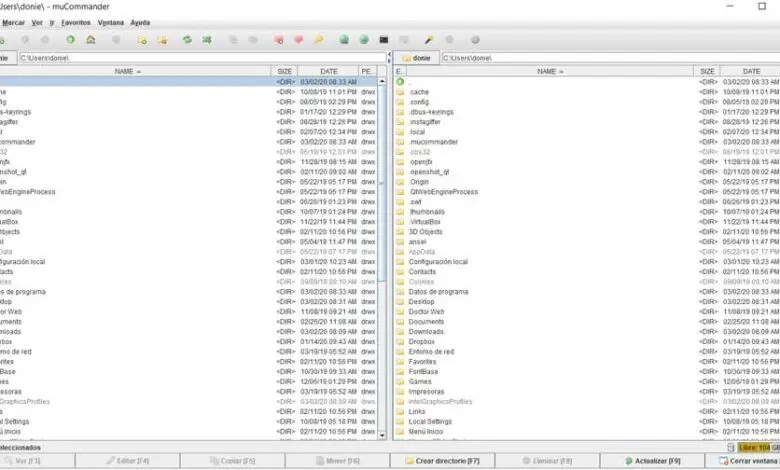780x470 pixels.
Task: Open the Ir menu
Action: [52, 22]
